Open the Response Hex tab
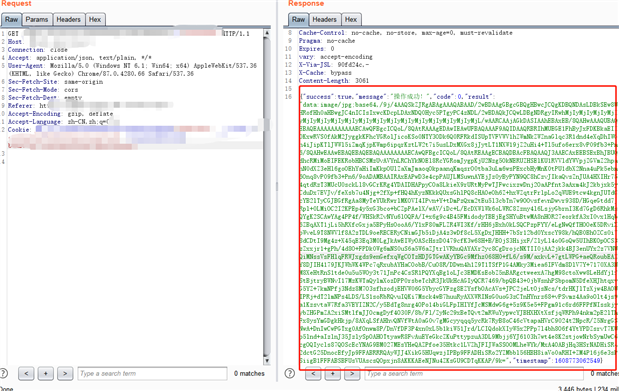The image size is (619, 391). [x=351, y=19]
